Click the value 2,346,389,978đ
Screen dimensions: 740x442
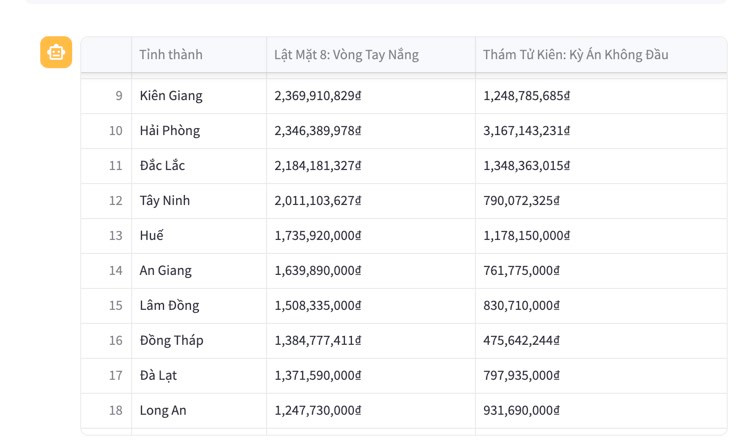318,131
